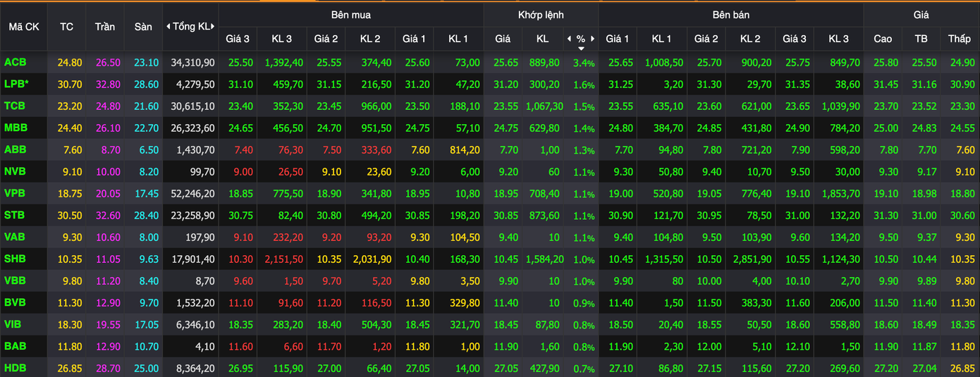
Task: Open the HDB stock symbol
Action: 15,368
